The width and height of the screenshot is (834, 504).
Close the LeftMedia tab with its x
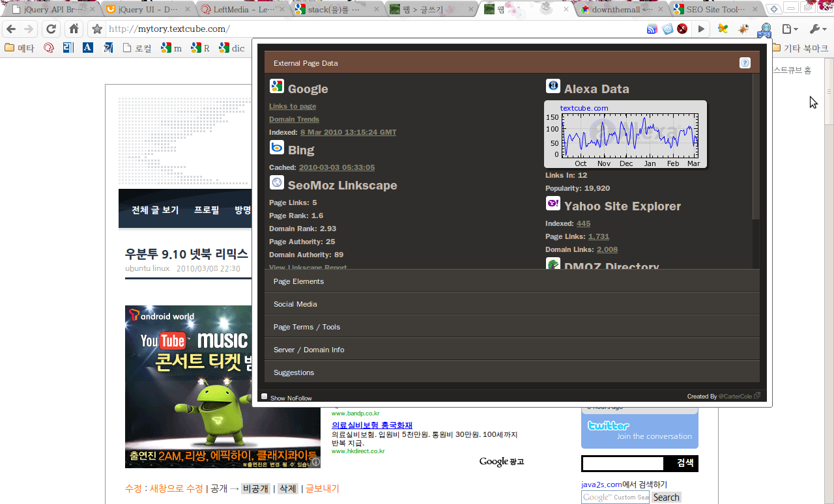(282, 9)
